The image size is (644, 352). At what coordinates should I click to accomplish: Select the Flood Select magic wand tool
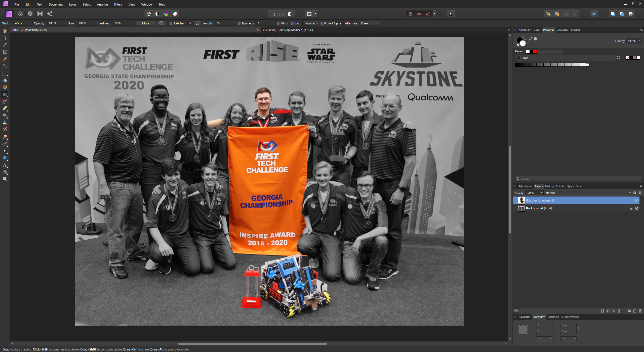5,66
